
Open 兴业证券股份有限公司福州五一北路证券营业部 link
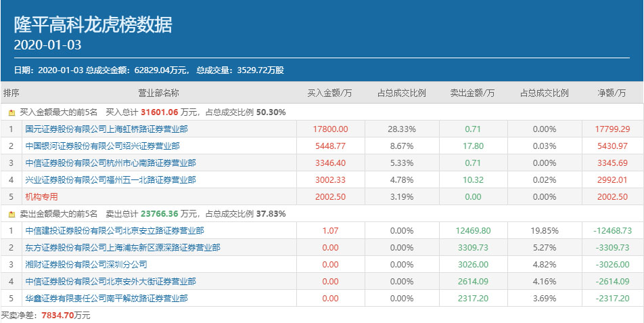(x=110, y=179)
